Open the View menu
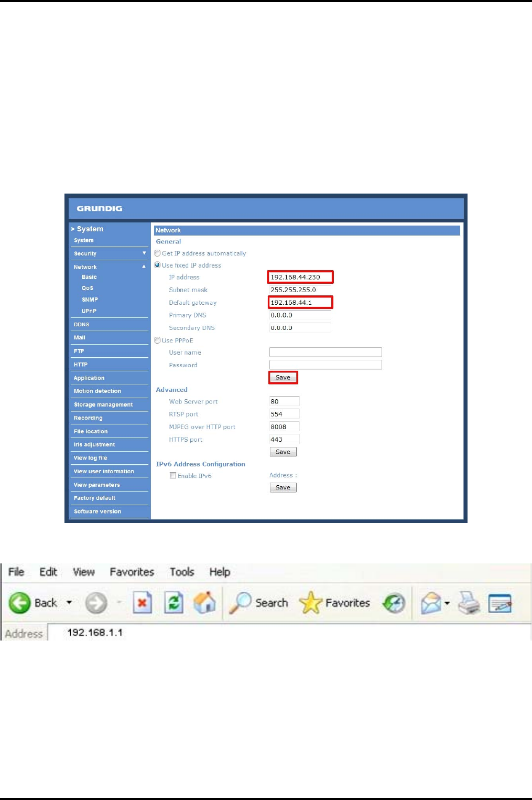 click(x=84, y=572)
